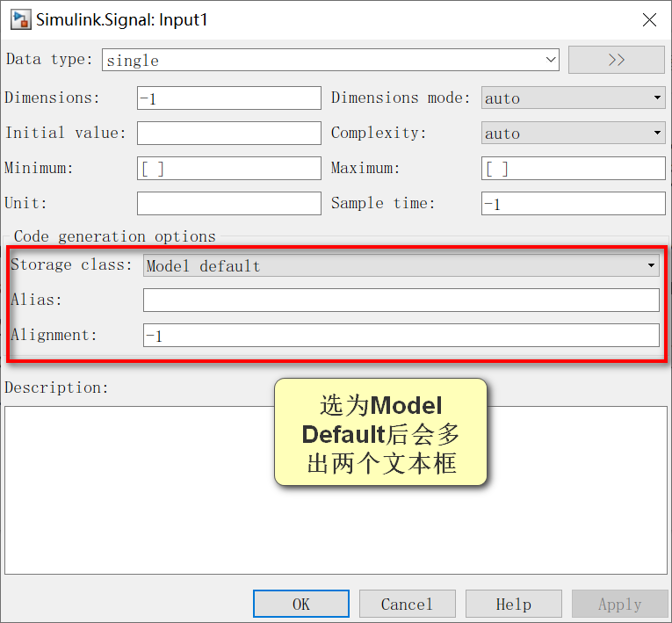Open the Dimensions mode dropdown

[573, 98]
